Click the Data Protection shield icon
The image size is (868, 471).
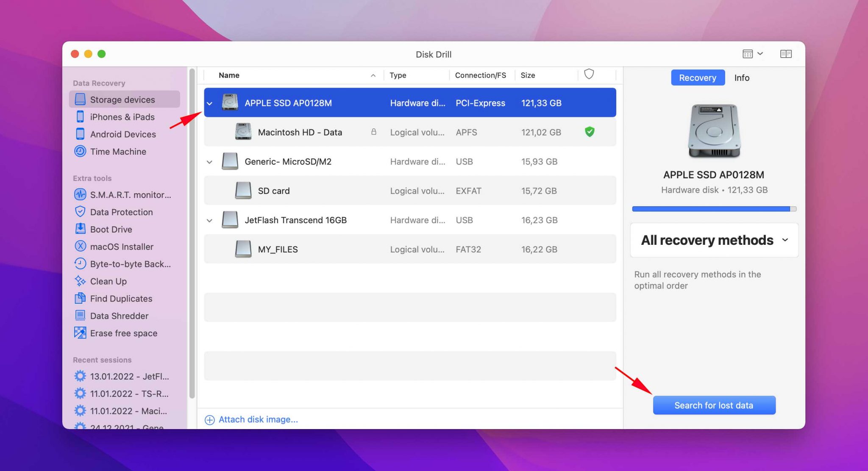click(x=80, y=212)
